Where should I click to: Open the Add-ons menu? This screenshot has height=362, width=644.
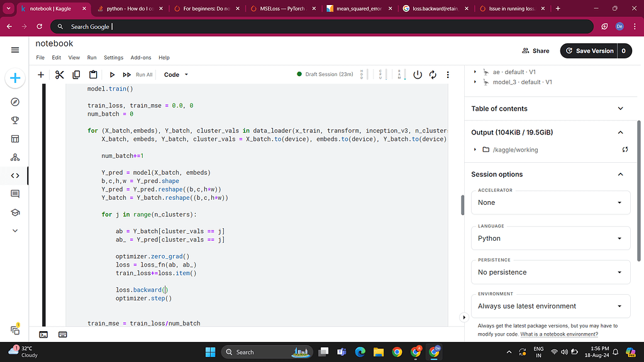141,57
